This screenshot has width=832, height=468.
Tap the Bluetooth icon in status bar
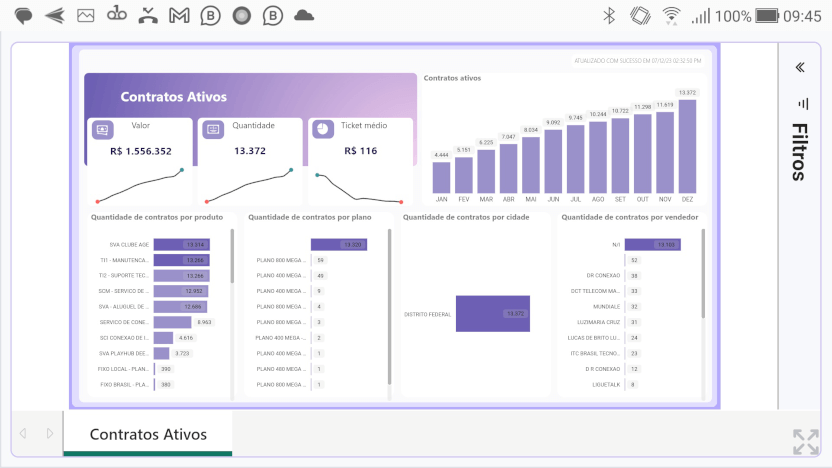click(608, 16)
